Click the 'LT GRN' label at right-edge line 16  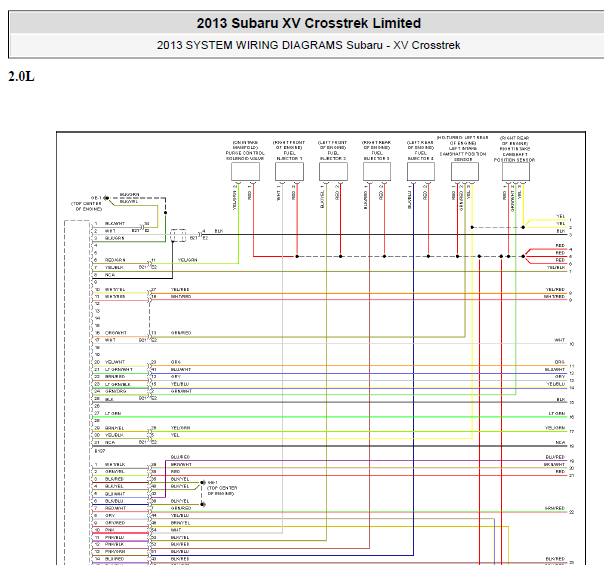(557, 413)
